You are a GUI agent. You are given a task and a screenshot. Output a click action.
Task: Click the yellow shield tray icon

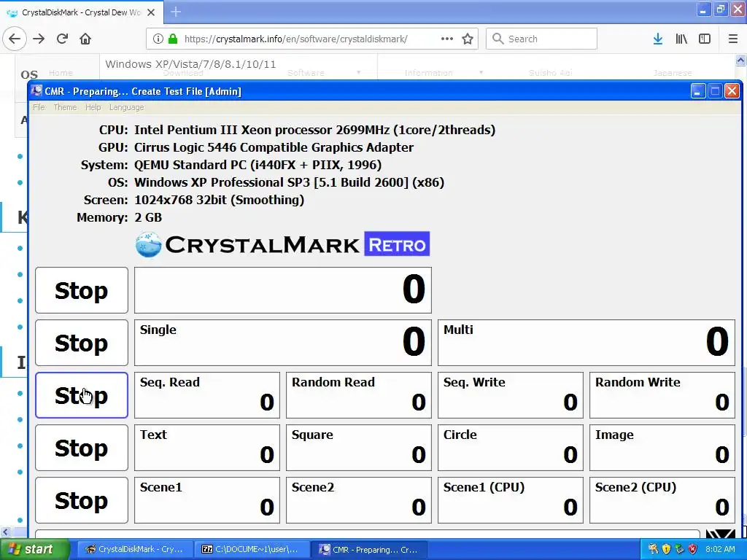[666, 549]
